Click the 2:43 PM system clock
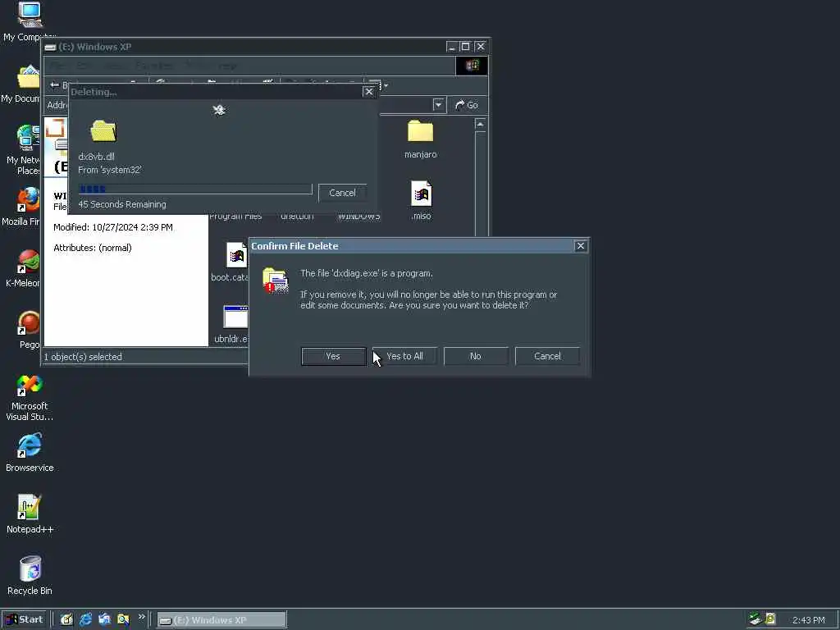Image resolution: width=840 pixels, height=630 pixels. pos(808,620)
